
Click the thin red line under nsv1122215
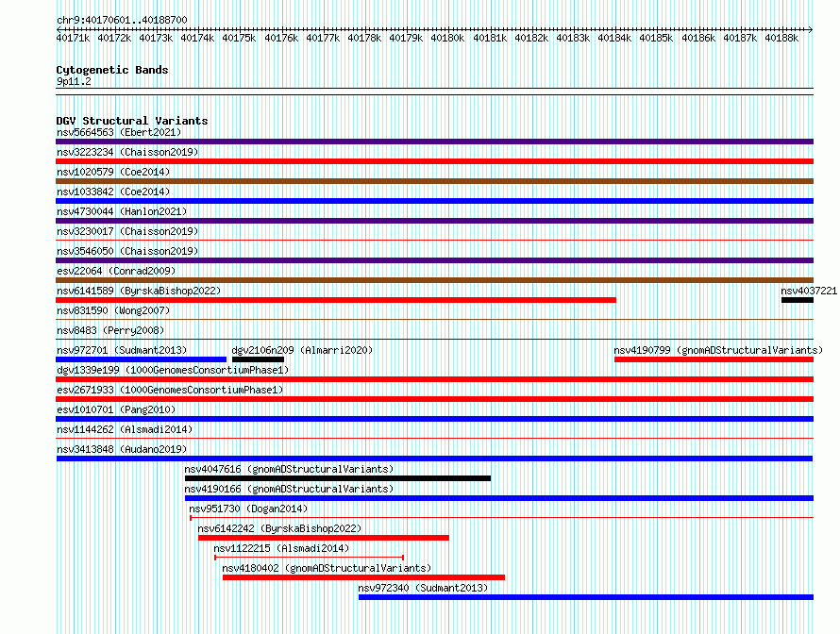click(x=310, y=558)
